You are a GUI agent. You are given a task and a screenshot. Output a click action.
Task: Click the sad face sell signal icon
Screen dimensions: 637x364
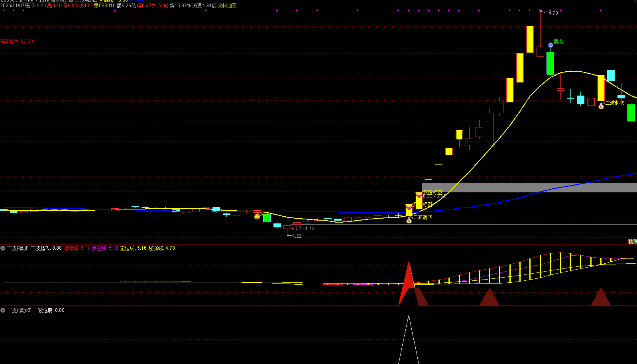tap(550, 45)
